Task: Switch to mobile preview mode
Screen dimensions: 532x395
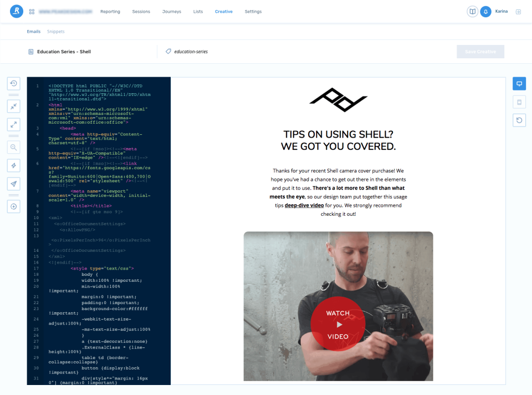Action: pyautogui.click(x=519, y=102)
